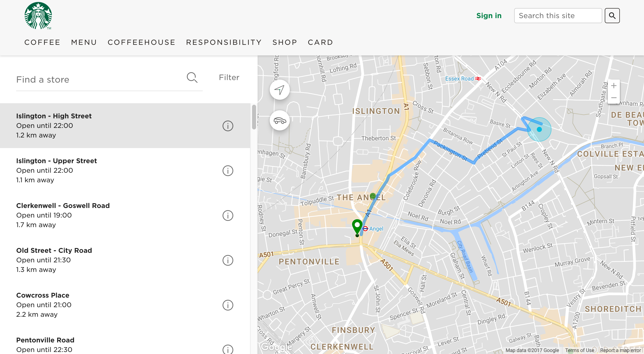This screenshot has width=644, height=354.
Task: Select Clerkenwell - Goswell Road store row
Action: pyautogui.click(x=125, y=215)
